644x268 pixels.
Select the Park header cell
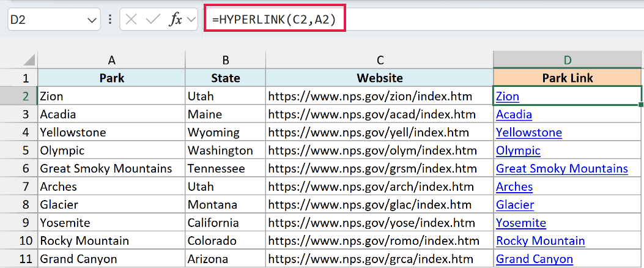tap(111, 78)
